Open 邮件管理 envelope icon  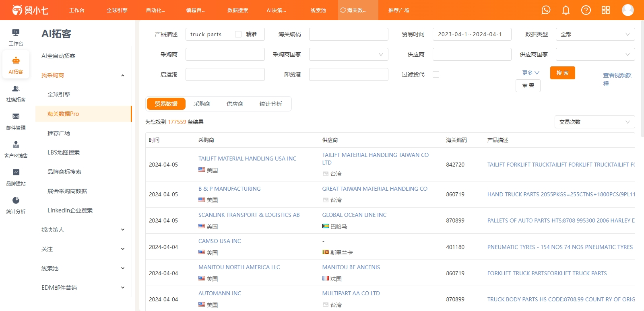16,122
